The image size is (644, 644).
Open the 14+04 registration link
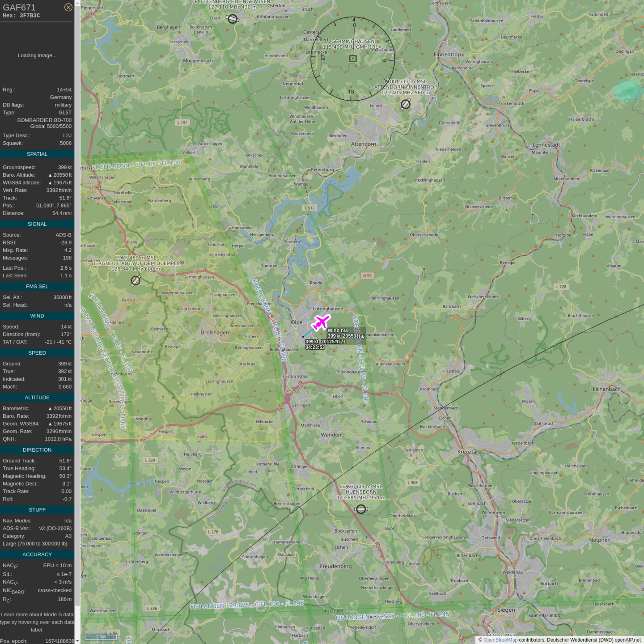[x=64, y=89]
